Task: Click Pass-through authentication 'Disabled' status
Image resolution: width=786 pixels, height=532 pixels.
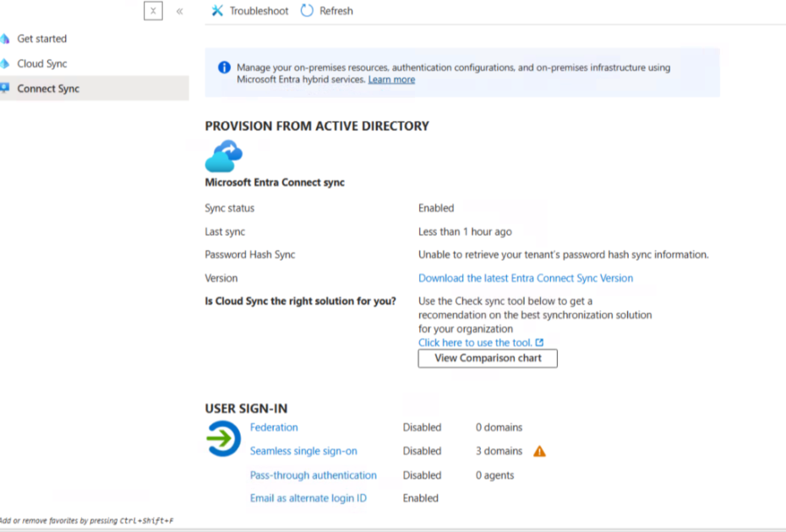Action: [x=422, y=475]
